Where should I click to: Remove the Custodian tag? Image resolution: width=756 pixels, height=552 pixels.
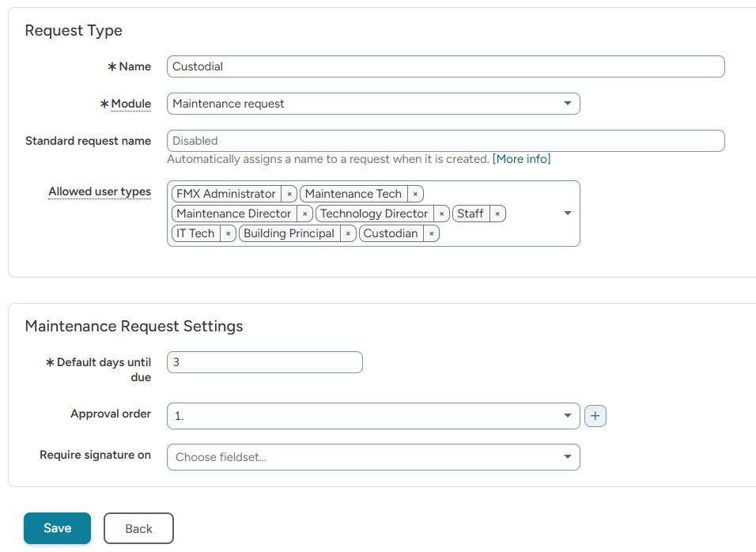[431, 233]
